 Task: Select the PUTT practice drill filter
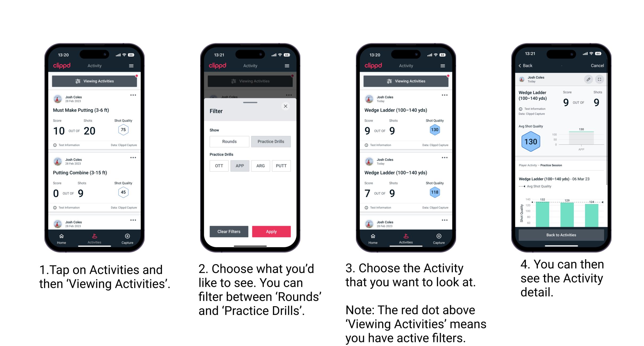point(281,166)
